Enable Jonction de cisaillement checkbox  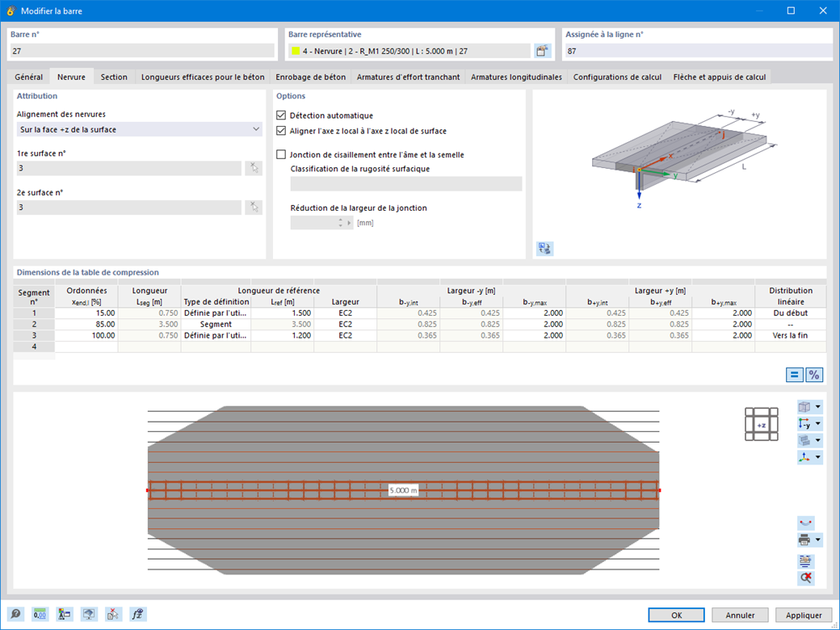coord(281,154)
